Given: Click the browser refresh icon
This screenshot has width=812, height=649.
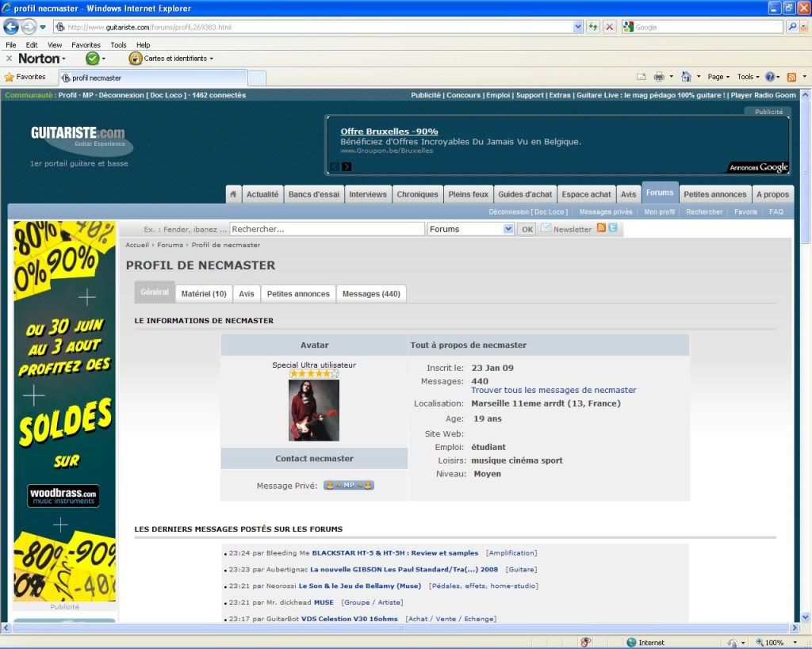Looking at the screenshot, I should pyautogui.click(x=592, y=27).
